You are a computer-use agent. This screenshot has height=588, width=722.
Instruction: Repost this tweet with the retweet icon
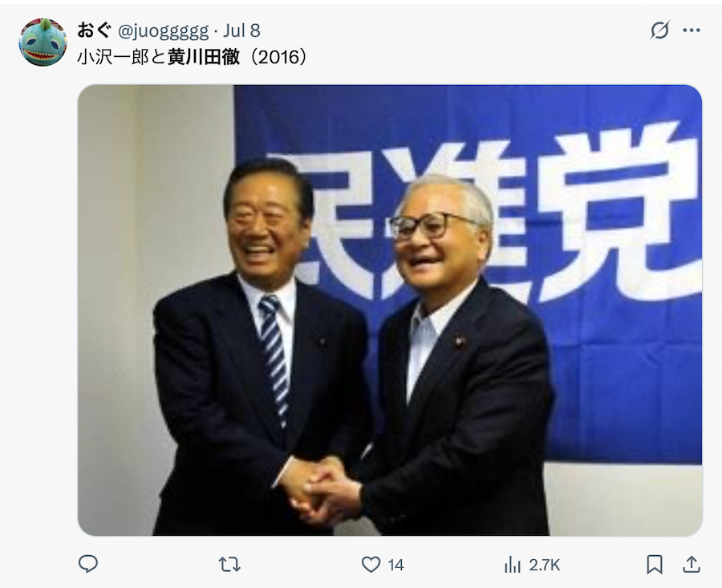point(229,565)
